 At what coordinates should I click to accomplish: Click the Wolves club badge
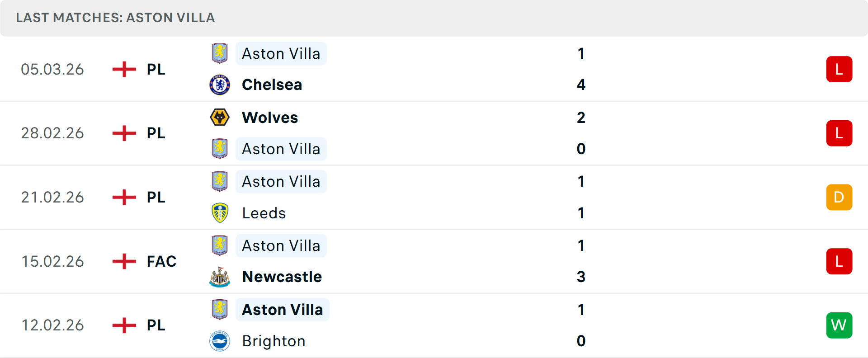220,117
